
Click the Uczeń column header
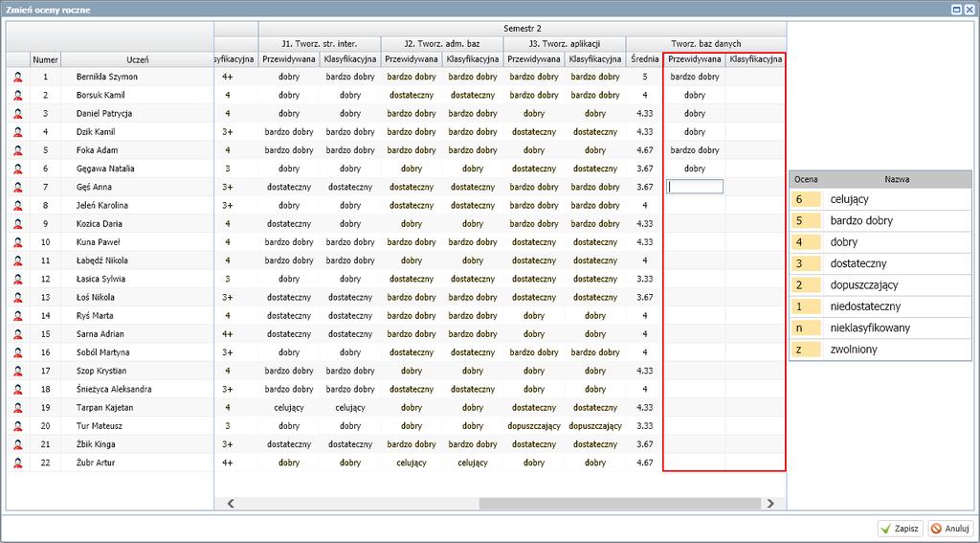[136, 60]
